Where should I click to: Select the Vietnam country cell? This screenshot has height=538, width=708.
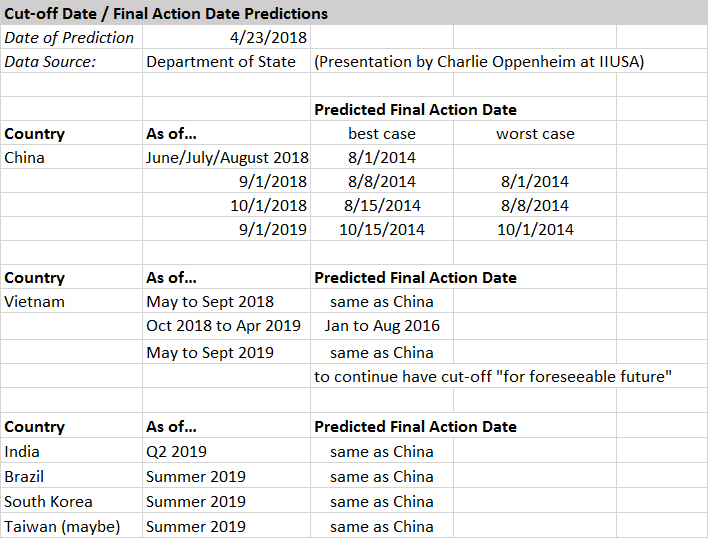(35, 302)
